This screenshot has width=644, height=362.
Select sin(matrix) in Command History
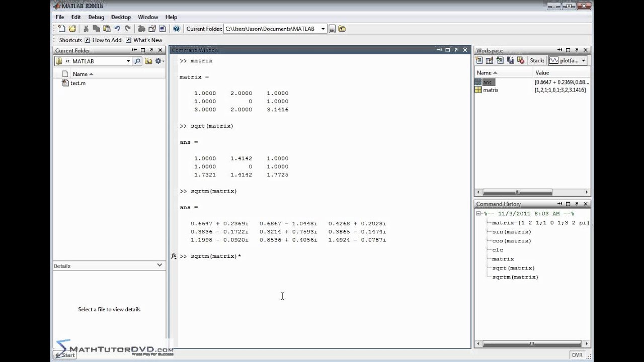coord(512,232)
